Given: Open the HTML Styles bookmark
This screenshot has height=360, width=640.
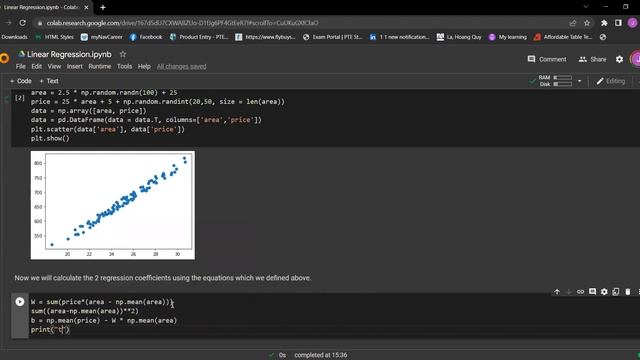Looking at the screenshot, I should coord(54,37).
